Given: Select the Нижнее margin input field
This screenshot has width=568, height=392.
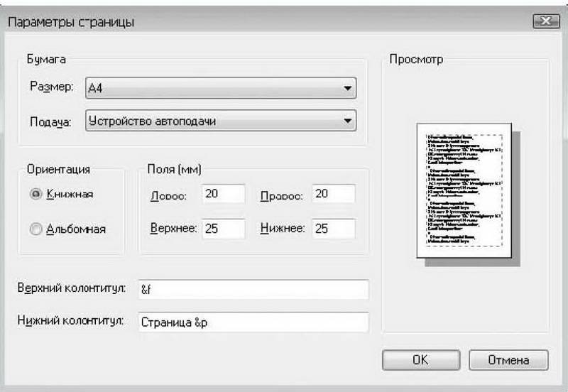Looking at the screenshot, I should 332,229.
